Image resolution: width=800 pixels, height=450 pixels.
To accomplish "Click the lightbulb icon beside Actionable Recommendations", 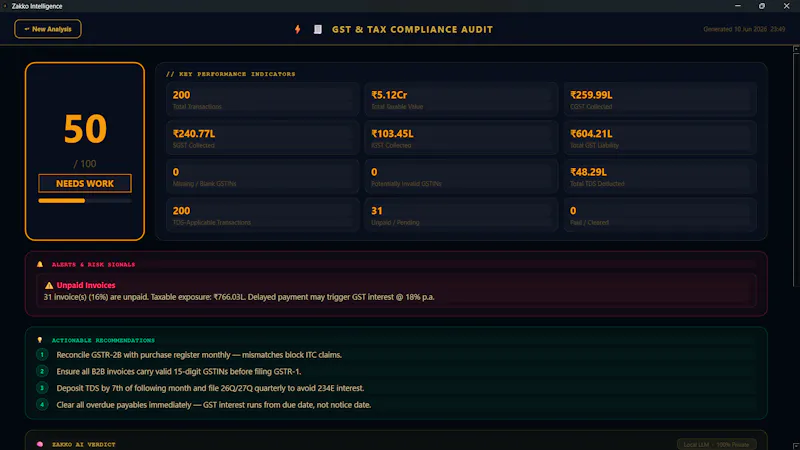I will click(x=40, y=340).
